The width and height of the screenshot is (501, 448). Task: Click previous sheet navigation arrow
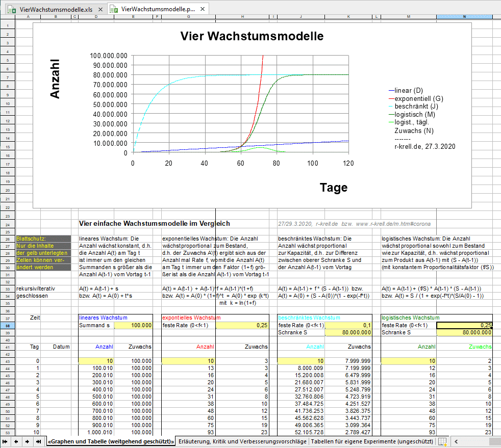tap(16, 441)
